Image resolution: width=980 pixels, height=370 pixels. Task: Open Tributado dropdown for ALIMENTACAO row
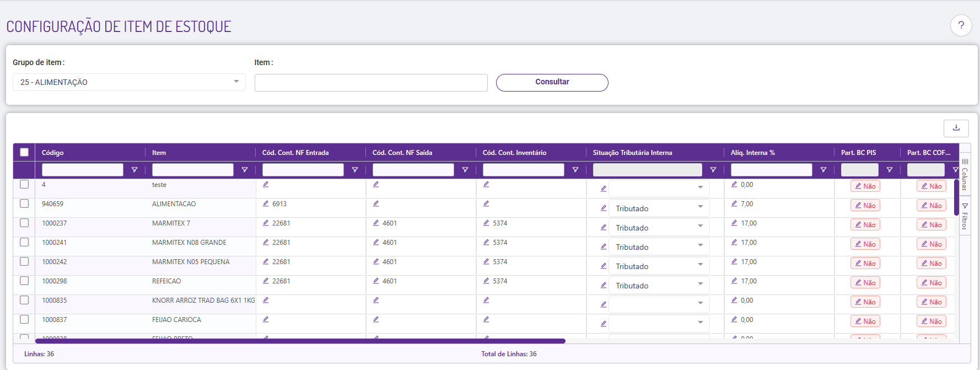click(659, 208)
